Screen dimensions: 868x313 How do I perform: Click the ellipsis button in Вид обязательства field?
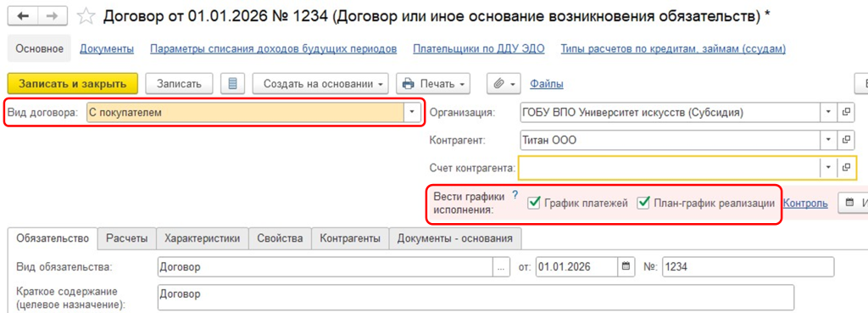tap(501, 267)
